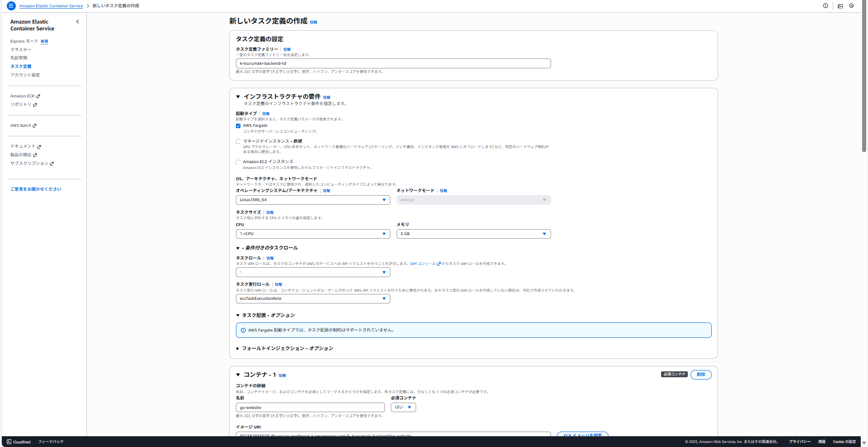The width and height of the screenshot is (868, 447).
Task: Click the IAM コンソール external link icon
Action: pyautogui.click(x=439, y=264)
